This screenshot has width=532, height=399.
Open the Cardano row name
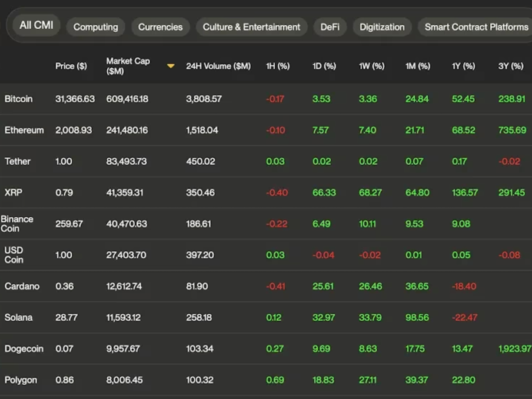click(x=22, y=286)
